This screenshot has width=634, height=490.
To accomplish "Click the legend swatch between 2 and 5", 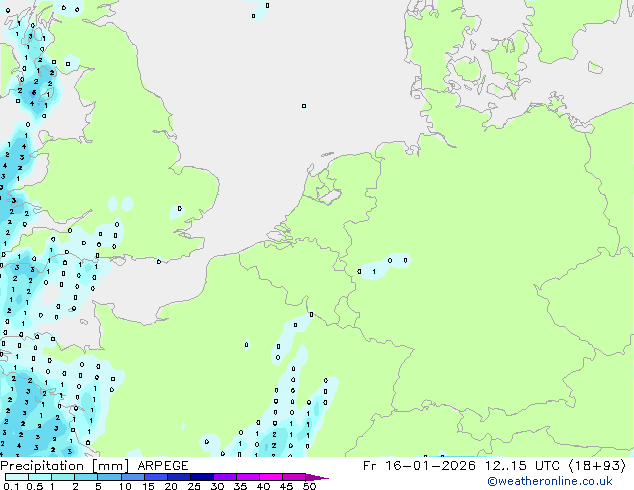I will (x=86, y=477).
